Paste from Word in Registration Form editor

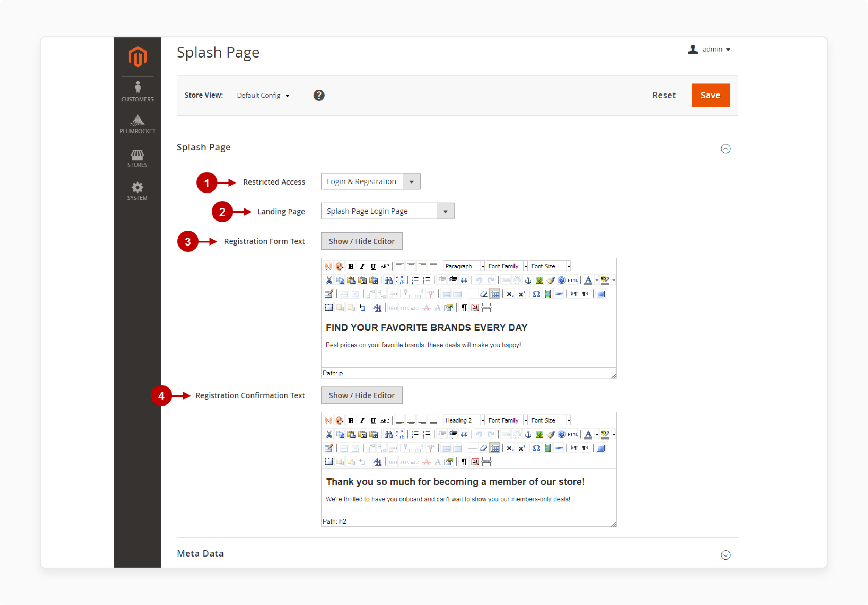[x=373, y=280]
